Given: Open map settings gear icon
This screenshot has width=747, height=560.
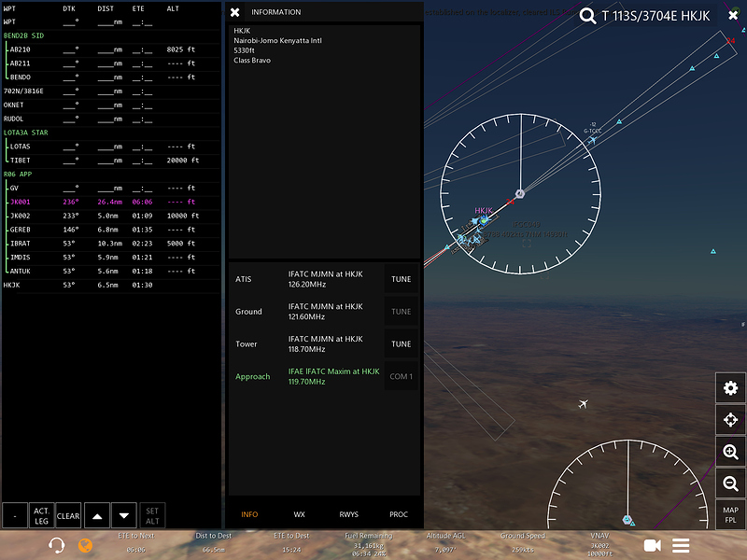Looking at the screenshot, I should [x=730, y=388].
